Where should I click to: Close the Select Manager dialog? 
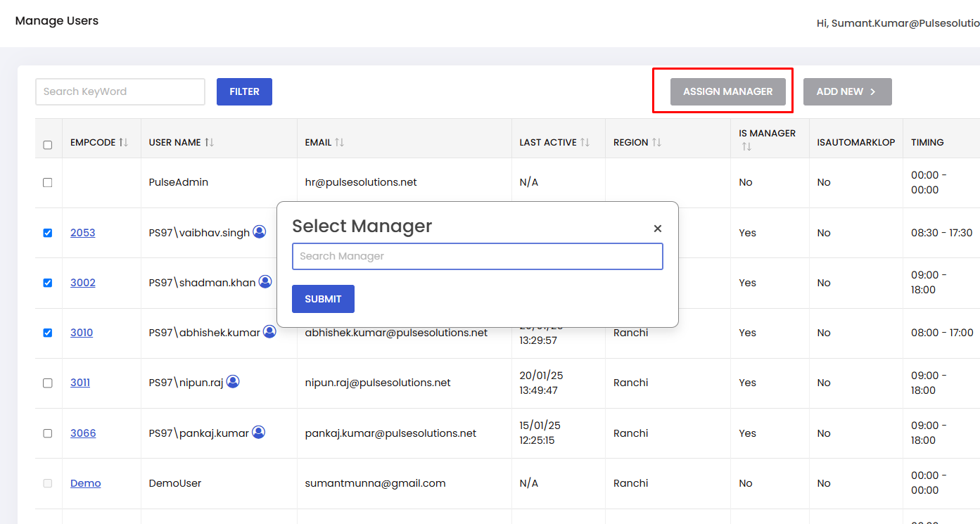[x=658, y=229]
